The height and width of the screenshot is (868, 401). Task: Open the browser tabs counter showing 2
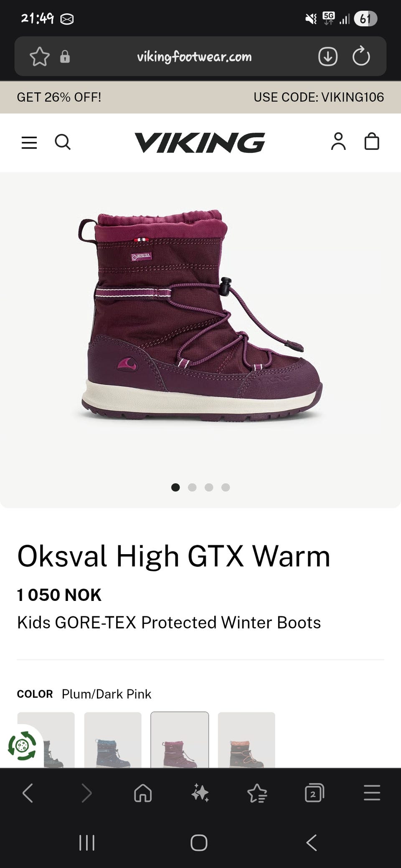[315, 793]
